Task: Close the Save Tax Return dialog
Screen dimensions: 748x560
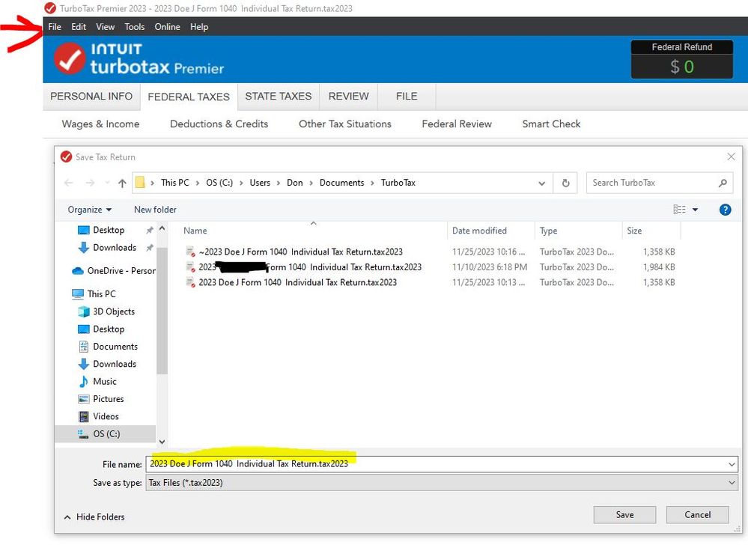Action: click(731, 157)
